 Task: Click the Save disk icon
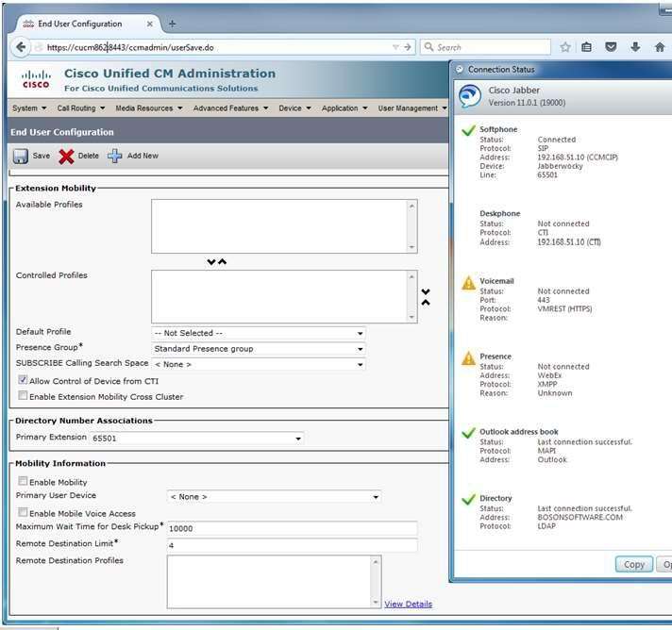pos(20,157)
